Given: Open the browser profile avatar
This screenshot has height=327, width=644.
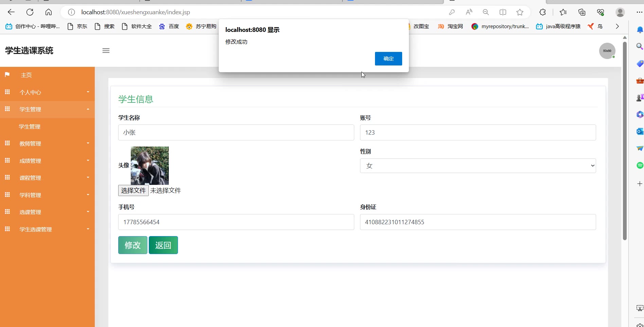Looking at the screenshot, I should (x=620, y=12).
